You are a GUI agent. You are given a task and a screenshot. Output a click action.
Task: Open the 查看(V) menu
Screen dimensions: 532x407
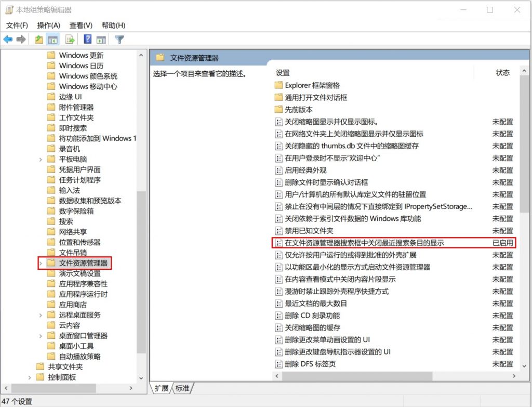[x=81, y=25]
